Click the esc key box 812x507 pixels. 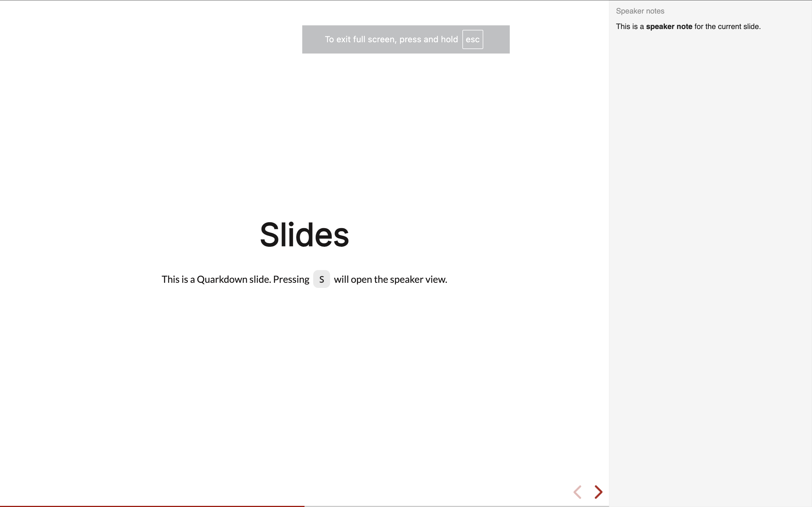[473, 39]
